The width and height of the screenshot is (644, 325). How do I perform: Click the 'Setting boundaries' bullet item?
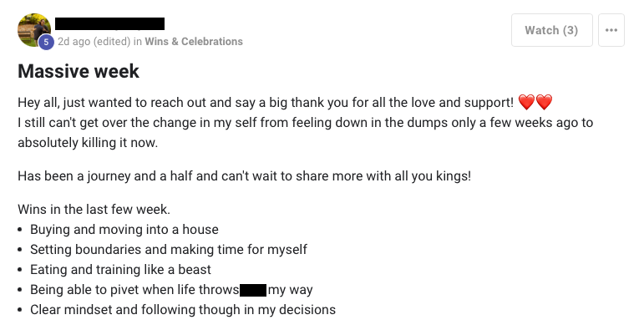click(169, 250)
